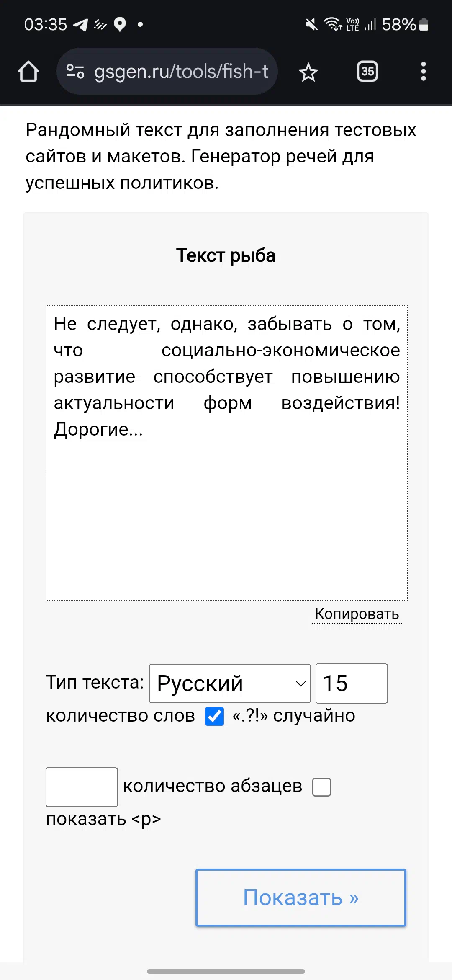Enable the показать <p> checkbox

tap(321, 787)
